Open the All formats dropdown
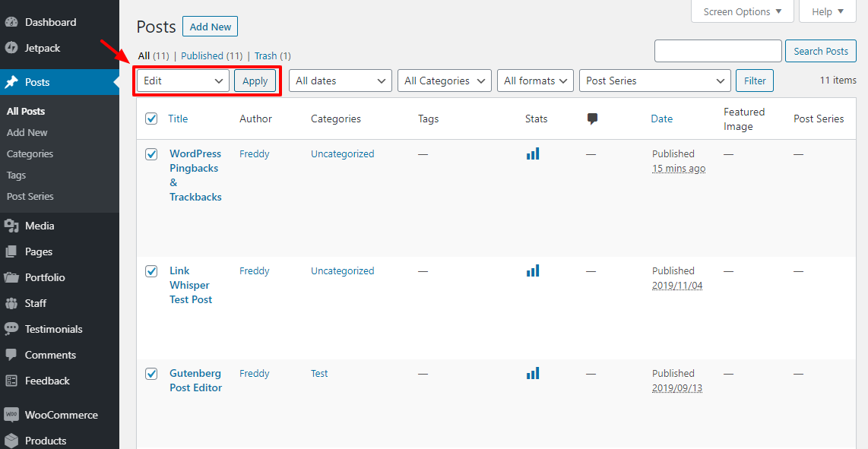This screenshot has height=449, width=868. pos(535,81)
